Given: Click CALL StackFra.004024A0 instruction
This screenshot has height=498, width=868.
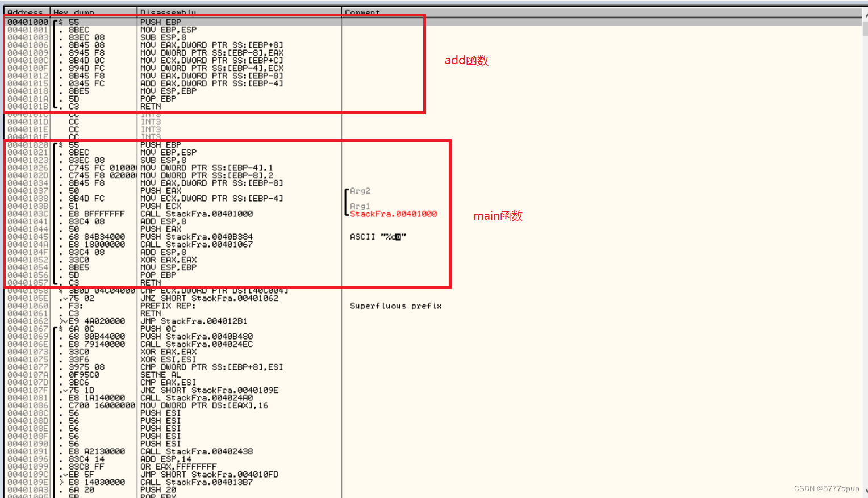Looking at the screenshot, I should 197,397.
